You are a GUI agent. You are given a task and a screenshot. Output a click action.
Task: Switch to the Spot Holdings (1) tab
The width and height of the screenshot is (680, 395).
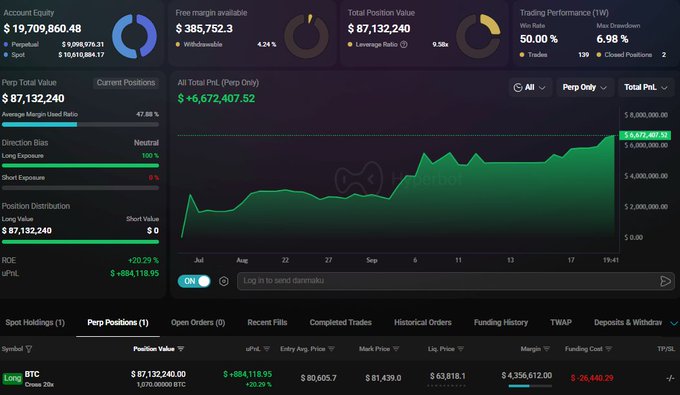[x=35, y=322]
